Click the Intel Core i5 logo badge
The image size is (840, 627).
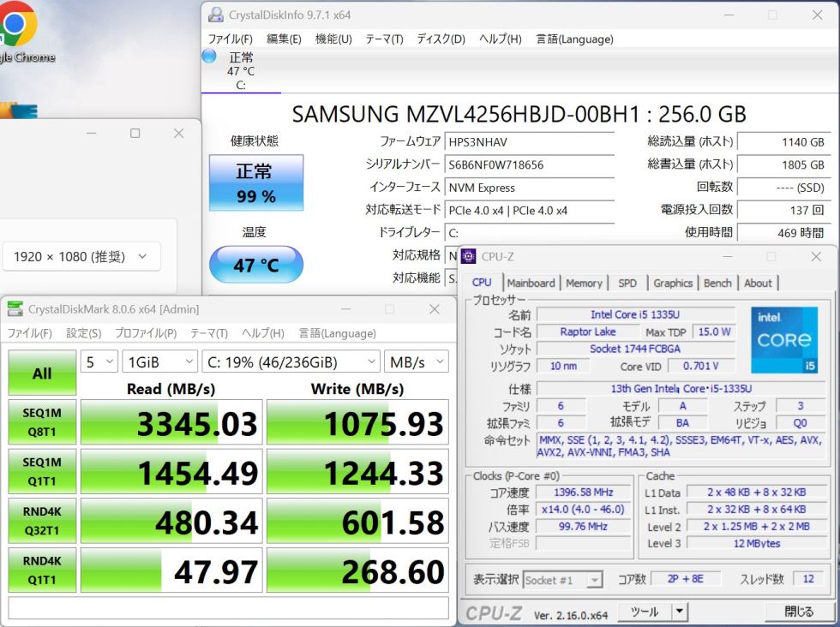[x=784, y=340]
